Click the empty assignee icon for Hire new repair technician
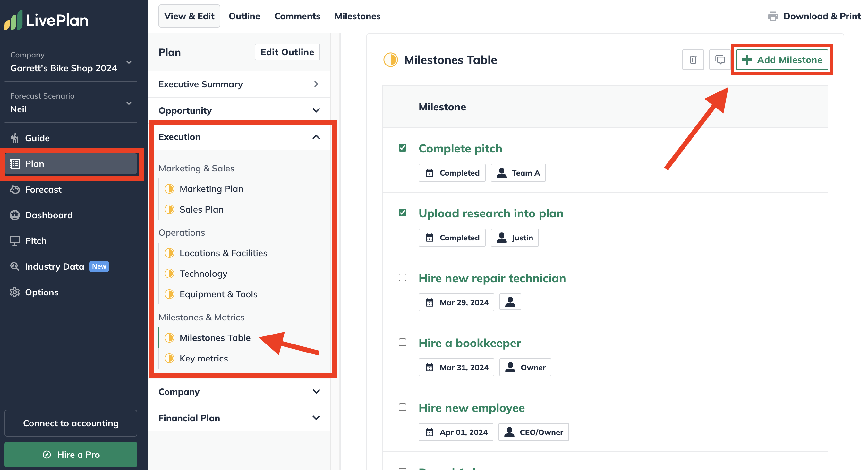 pyautogui.click(x=510, y=302)
